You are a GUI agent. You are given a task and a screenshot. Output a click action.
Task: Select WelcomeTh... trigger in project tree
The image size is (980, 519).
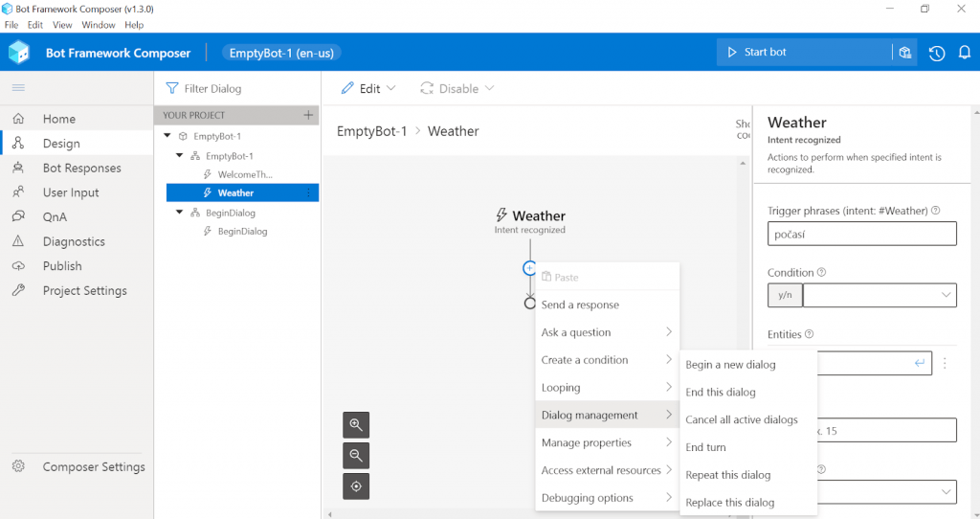point(244,174)
